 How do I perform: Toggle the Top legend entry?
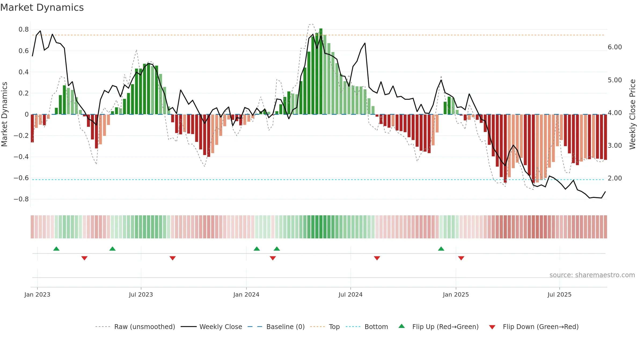325,327
